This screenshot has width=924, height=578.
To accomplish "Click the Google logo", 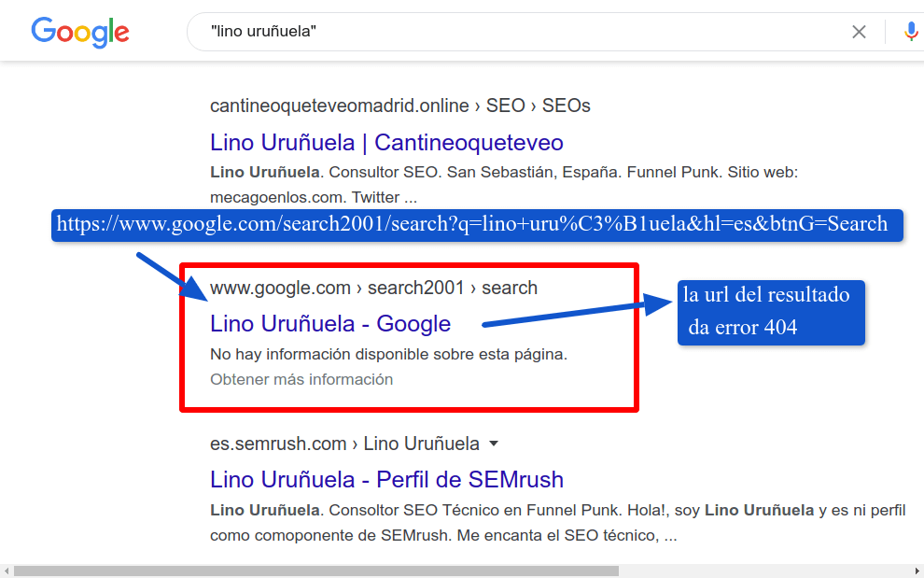I will click(80, 32).
